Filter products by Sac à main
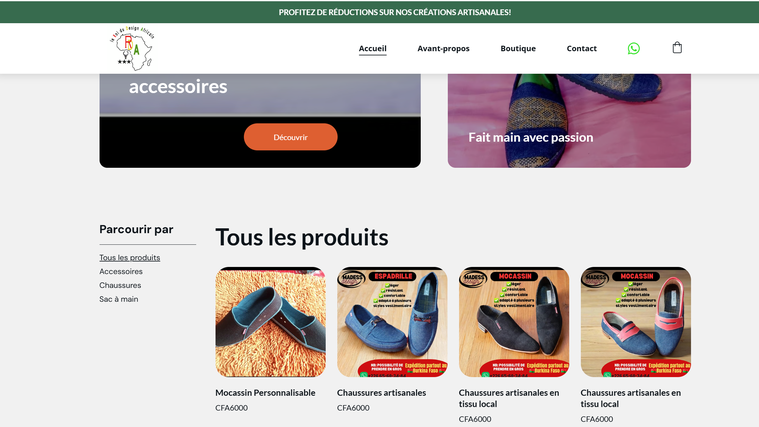 click(119, 299)
